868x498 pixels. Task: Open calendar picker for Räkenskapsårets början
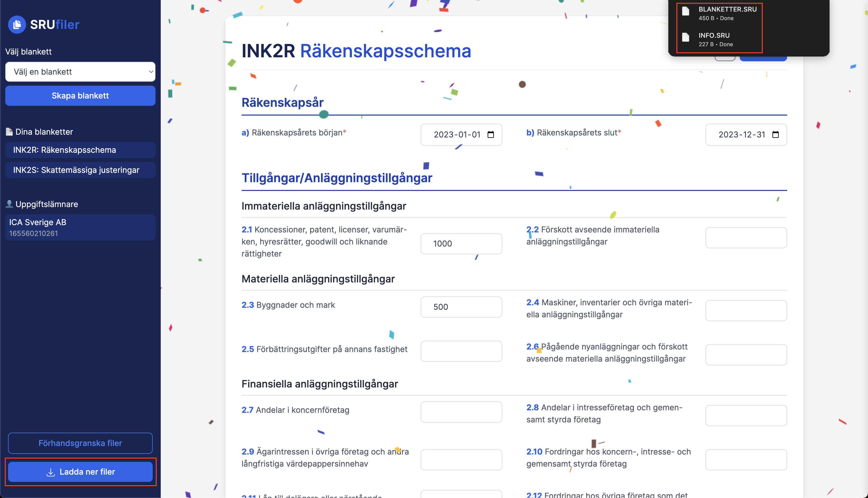click(x=491, y=134)
